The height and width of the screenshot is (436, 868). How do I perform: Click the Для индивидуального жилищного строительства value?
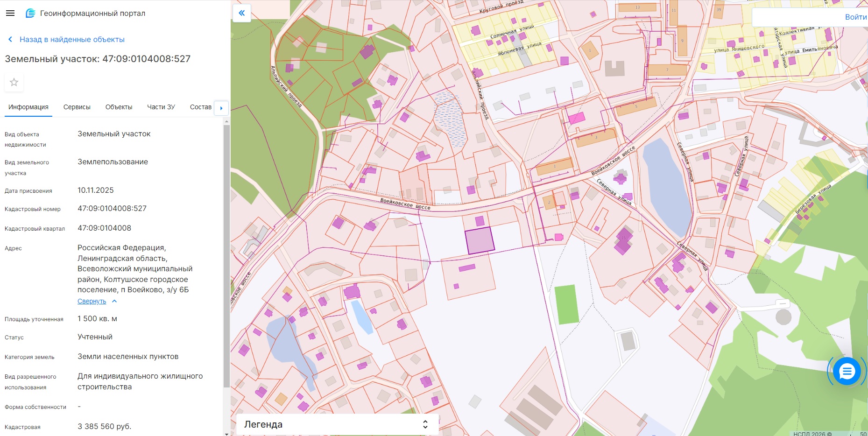(140, 381)
